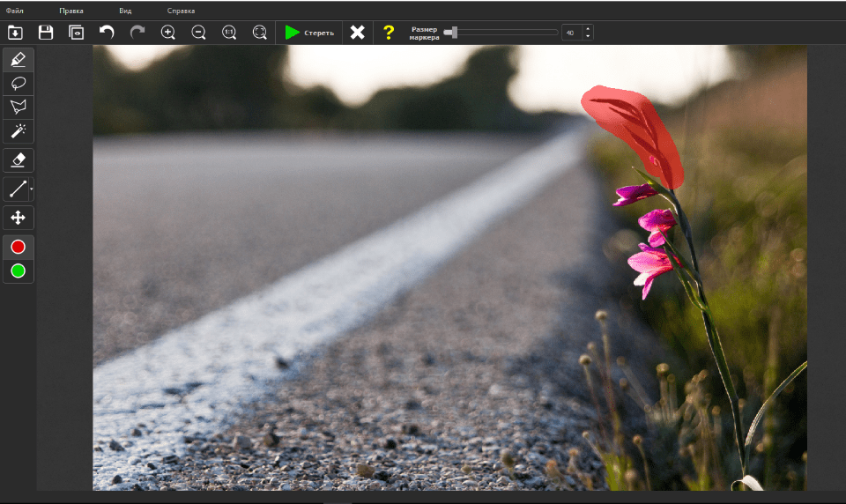Viewport: 846px width, 504px height.
Task: Click the marker size value field
Action: [x=571, y=33]
